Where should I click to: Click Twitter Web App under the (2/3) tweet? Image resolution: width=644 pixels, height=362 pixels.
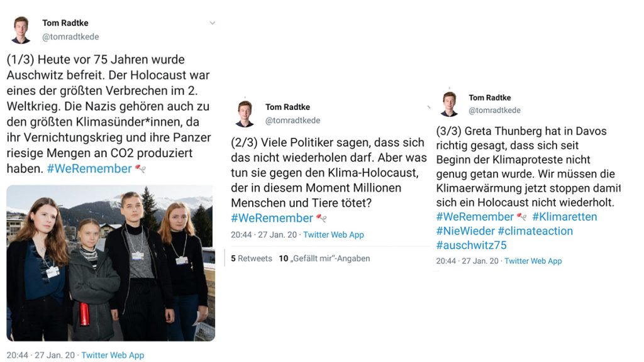click(333, 235)
